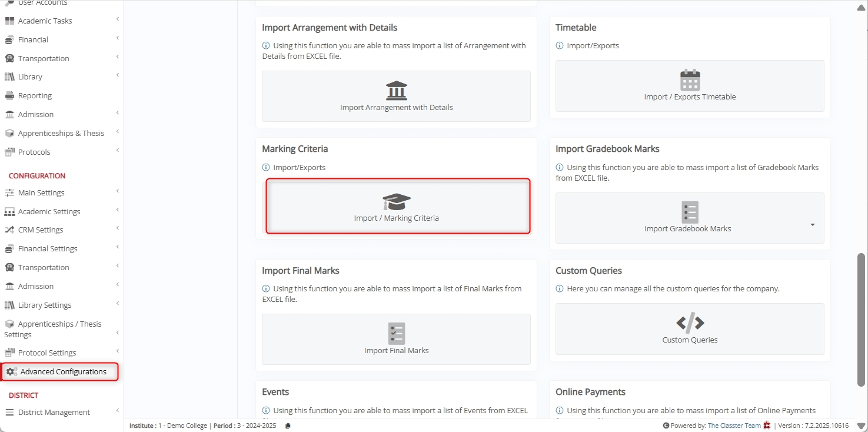Click the Import / Exports Timetable button
This screenshot has height=432, width=868.
point(690,97)
